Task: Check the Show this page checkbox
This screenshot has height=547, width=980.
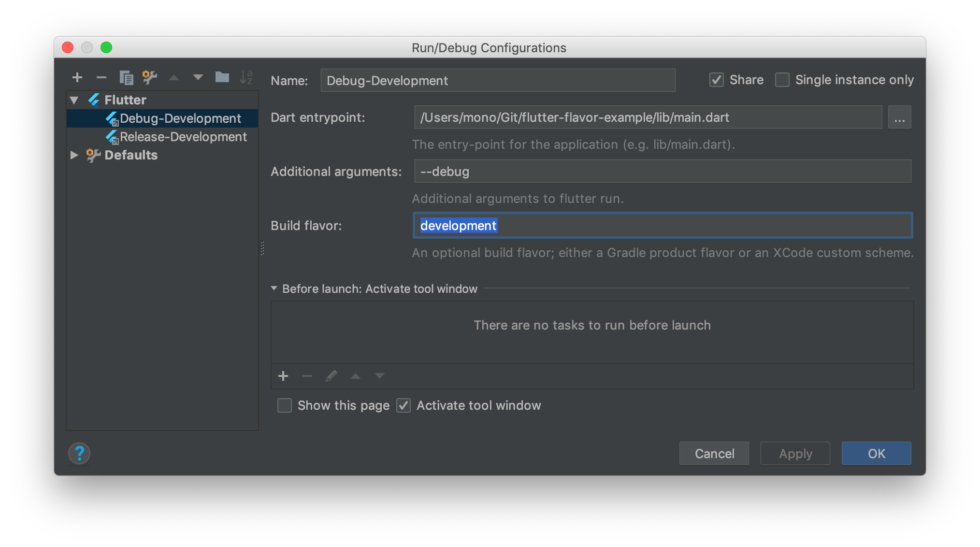Action: [x=285, y=405]
